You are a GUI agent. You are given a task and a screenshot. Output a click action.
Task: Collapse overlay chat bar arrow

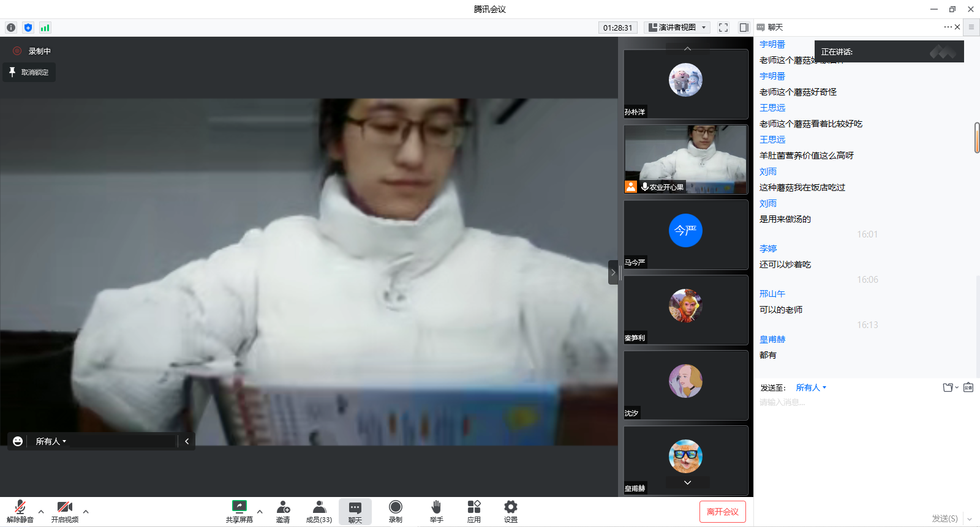(187, 441)
